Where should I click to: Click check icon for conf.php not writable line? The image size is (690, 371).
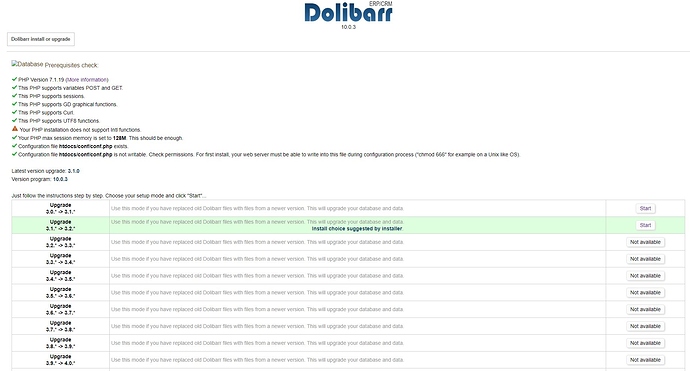(x=15, y=154)
